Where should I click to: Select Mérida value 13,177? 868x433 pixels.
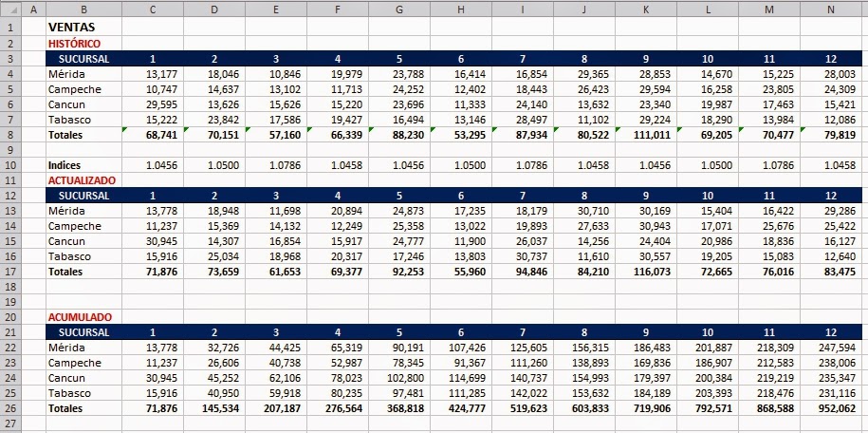click(x=153, y=74)
